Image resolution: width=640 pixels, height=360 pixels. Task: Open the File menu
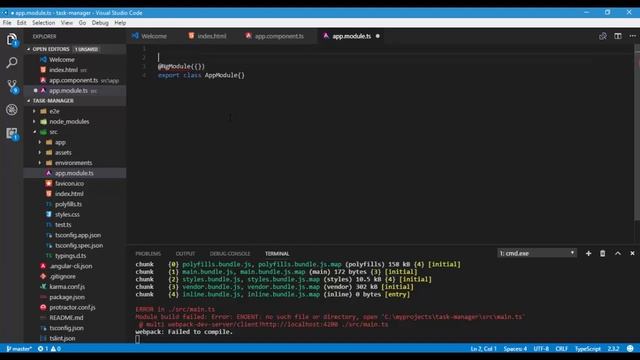[x=7, y=23]
